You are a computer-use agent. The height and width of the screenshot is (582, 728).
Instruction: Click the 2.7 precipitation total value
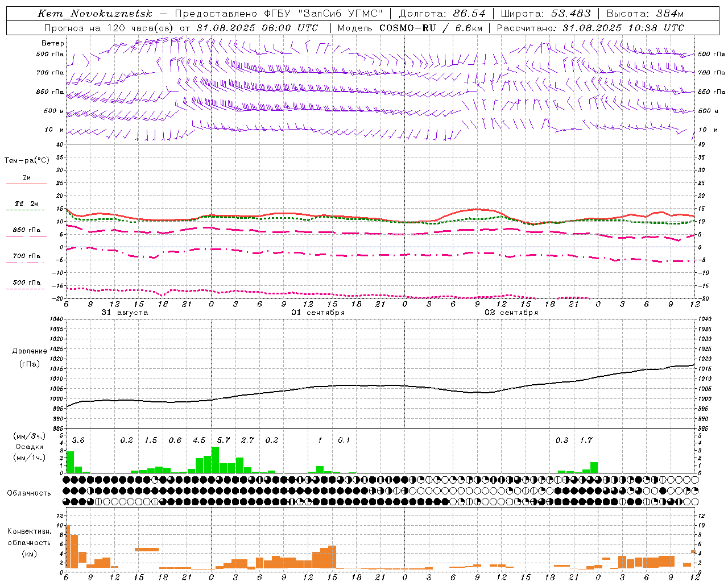tap(247, 440)
